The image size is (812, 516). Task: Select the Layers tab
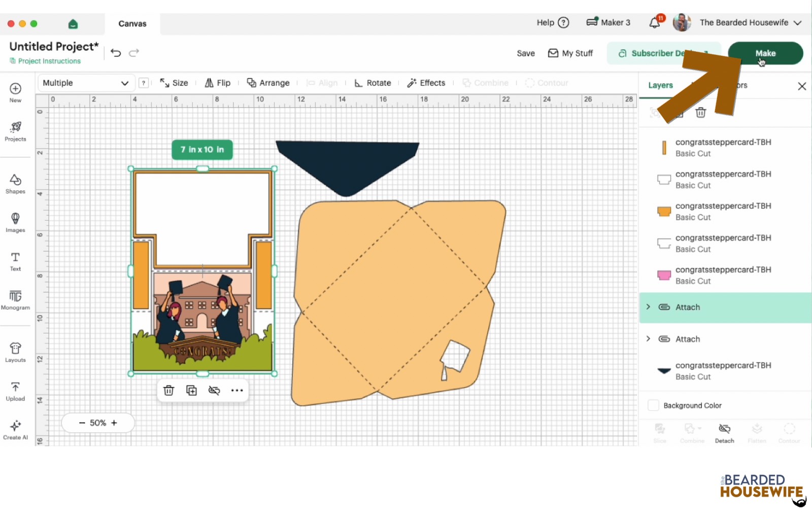coord(660,85)
